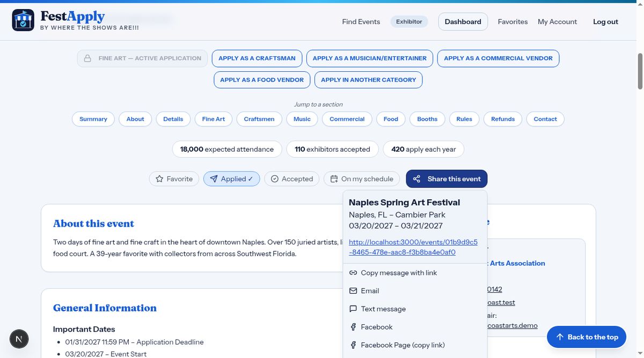Click the padlock icon on Fine Art application
This screenshot has height=358, width=644.
coord(87,58)
